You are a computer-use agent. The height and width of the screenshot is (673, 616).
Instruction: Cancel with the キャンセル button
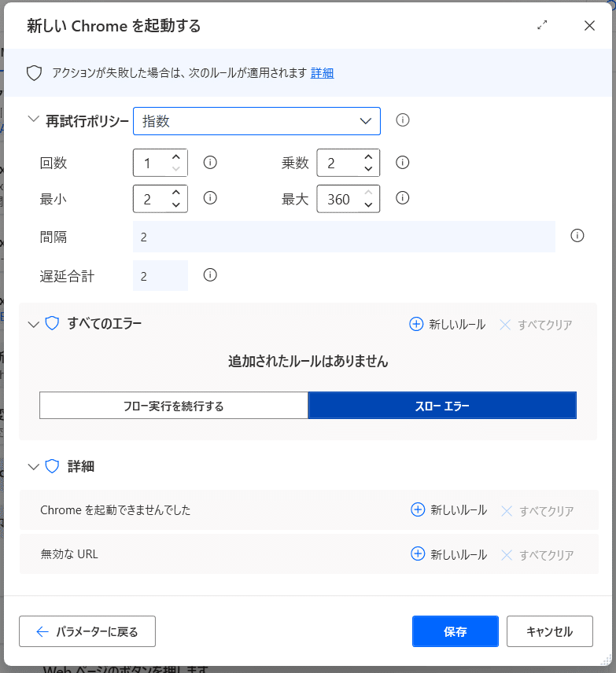tap(550, 631)
